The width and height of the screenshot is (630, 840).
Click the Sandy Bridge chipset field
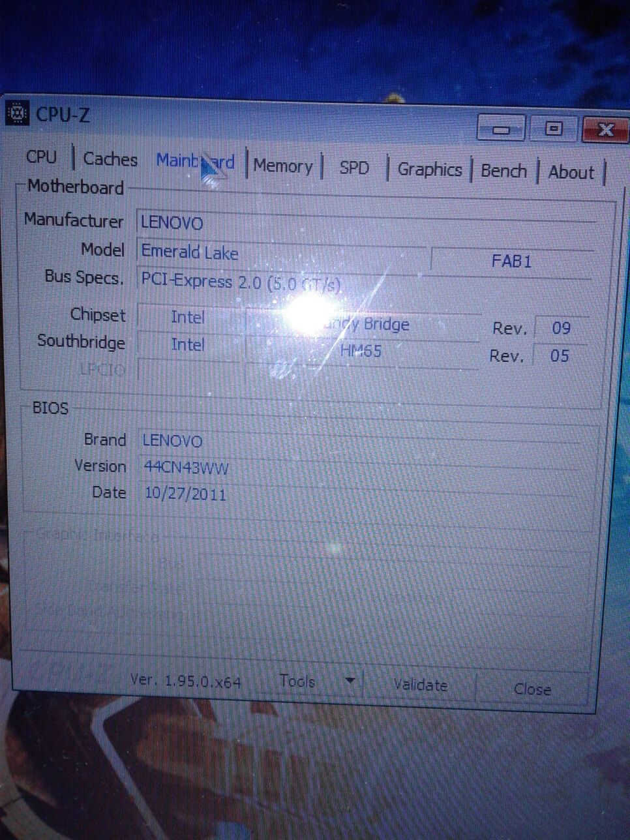(x=362, y=323)
